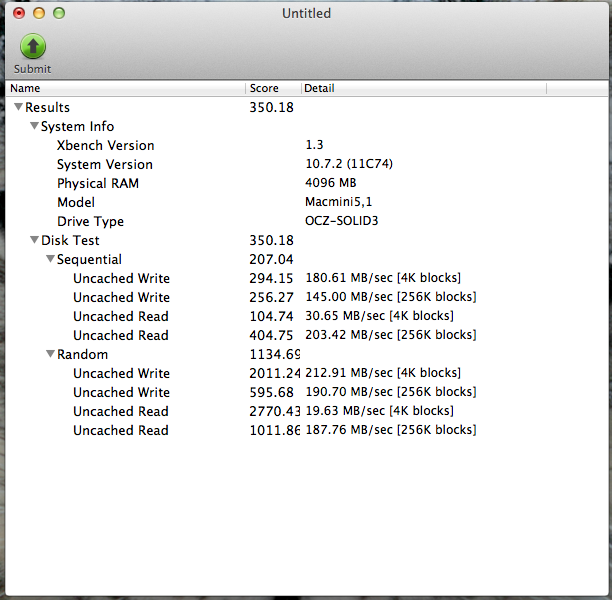The width and height of the screenshot is (612, 600).
Task: Click the Detail column header
Action: click(x=424, y=88)
